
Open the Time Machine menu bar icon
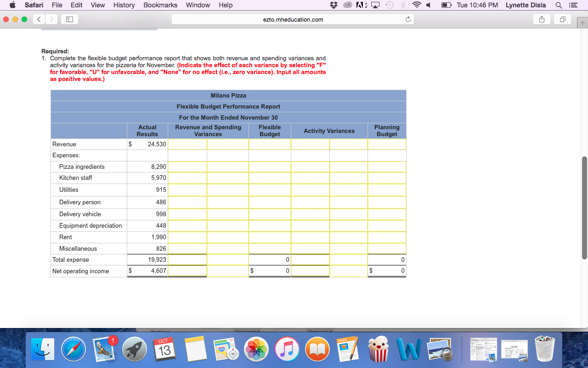click(x=389, y=5)
